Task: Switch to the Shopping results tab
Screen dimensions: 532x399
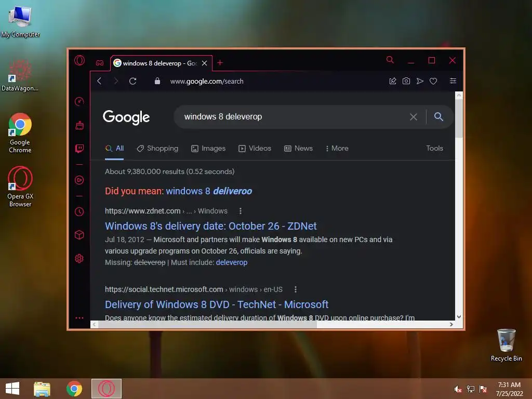Action: click(x=157, y=148)
